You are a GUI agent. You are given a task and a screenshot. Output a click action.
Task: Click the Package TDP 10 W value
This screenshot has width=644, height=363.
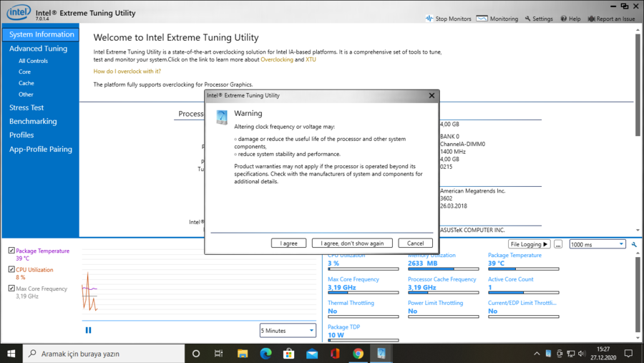click(x=336, y=335)
